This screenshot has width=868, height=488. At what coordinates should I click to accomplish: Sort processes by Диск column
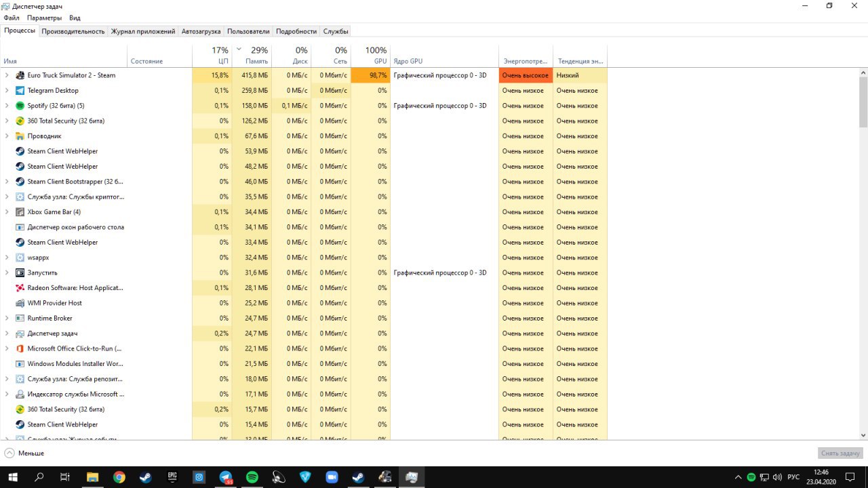coord(292,56)
